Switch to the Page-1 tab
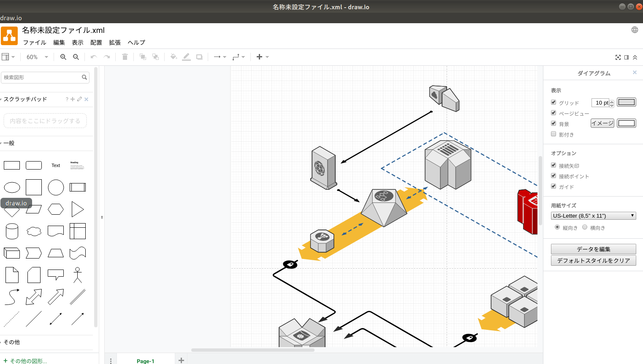Viewport: 643px width, 364px height. (146, 361)
